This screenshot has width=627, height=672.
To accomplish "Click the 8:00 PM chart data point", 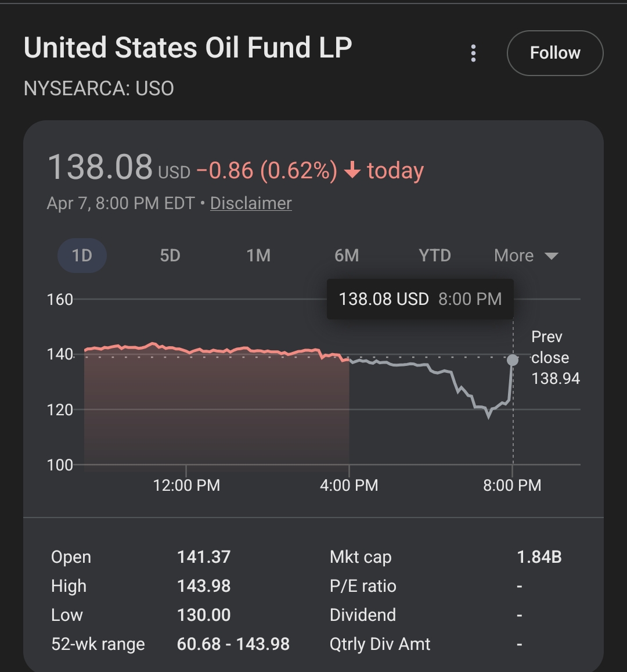I will point(513,360).
